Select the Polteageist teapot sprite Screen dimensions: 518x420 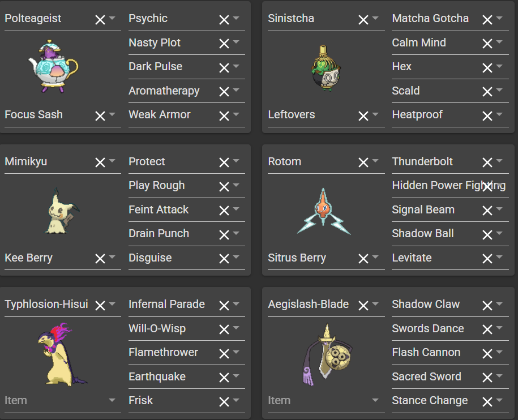[53, 67]
